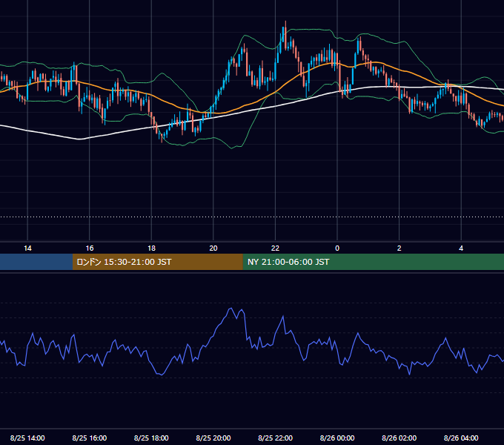Click the hour label 16 on price chart axis
This screenshot has width=504, height=445.
(90, 248)
